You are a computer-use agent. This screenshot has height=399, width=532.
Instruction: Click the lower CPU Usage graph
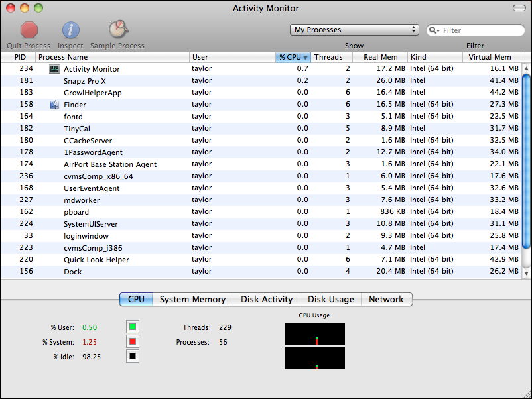point(314,358)
